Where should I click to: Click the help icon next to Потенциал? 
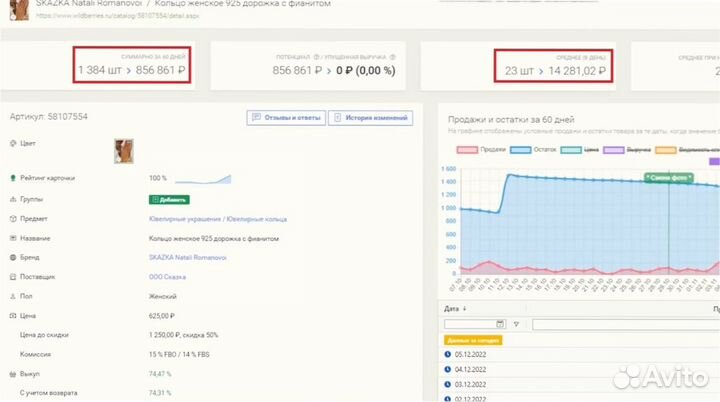click(315, 57)
